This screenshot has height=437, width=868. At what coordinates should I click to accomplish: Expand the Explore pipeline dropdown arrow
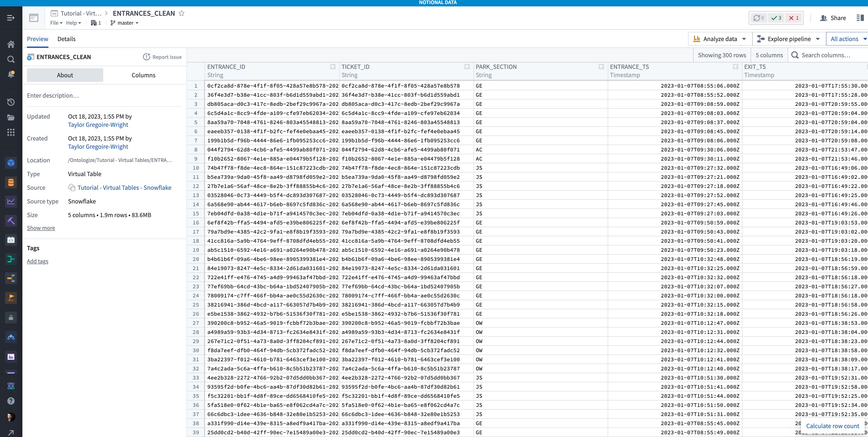[818, 39]
